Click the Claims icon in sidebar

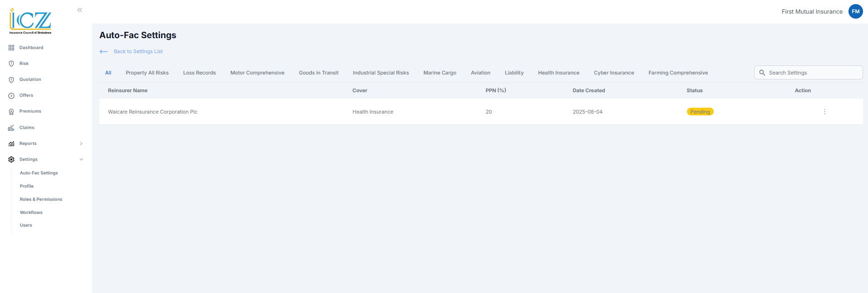pyautogui.click(x=11, y=128)
